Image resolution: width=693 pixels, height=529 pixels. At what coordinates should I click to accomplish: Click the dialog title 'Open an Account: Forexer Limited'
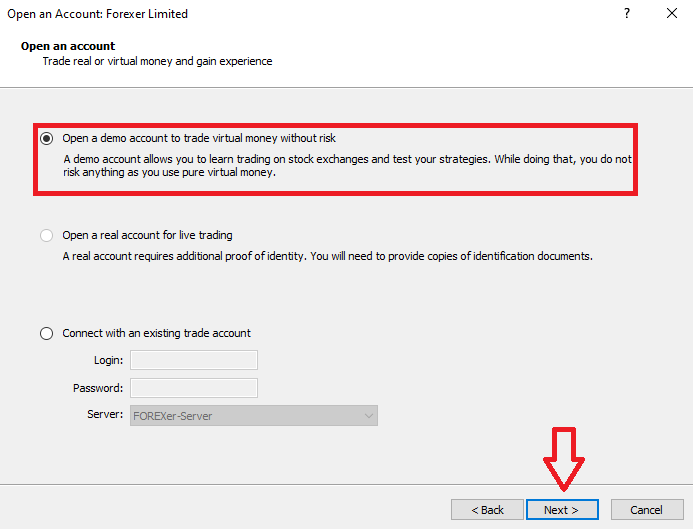pos(98,14)
